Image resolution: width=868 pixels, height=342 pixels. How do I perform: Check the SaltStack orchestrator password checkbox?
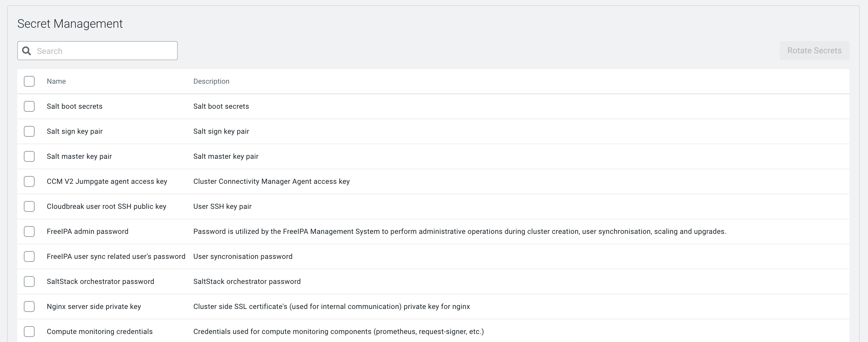click(x=29, y=282)
